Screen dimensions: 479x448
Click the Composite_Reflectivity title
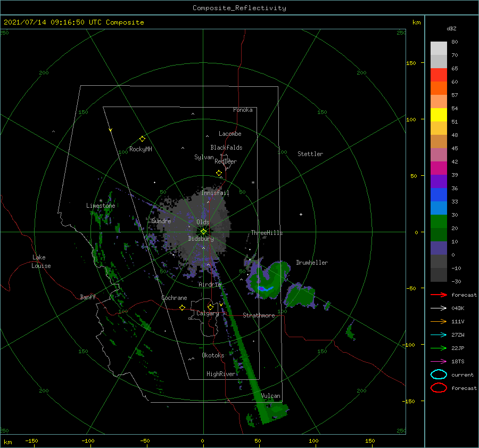click(x=240, y=8)
